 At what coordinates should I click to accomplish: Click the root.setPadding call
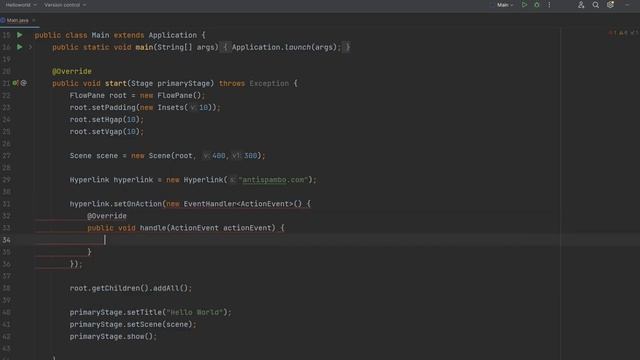tap(145, 107)
